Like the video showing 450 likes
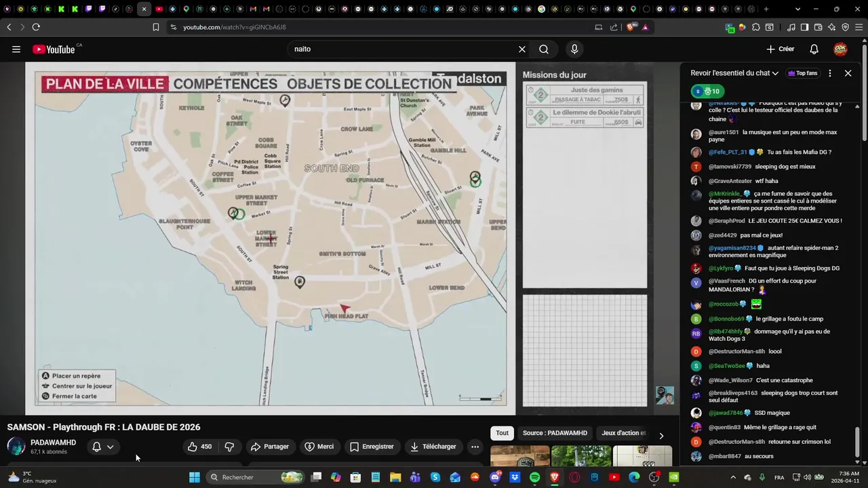Viewport: 868px width, 488px height. 200,447
